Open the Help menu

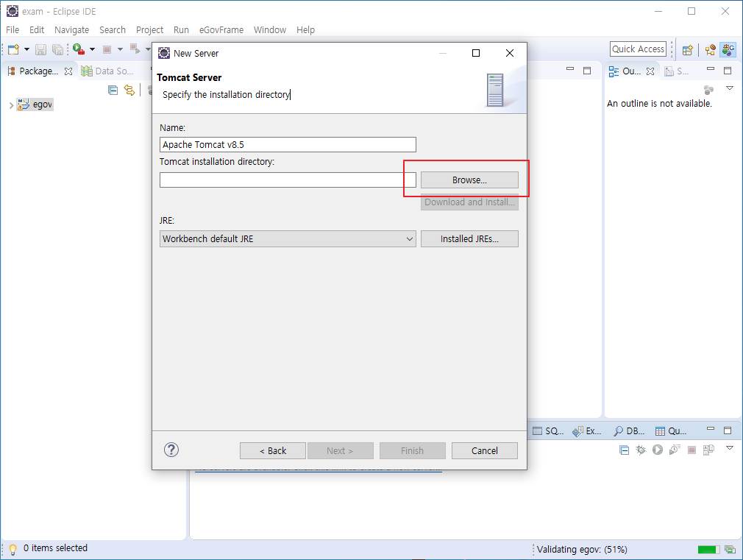(x=305, y=30)
